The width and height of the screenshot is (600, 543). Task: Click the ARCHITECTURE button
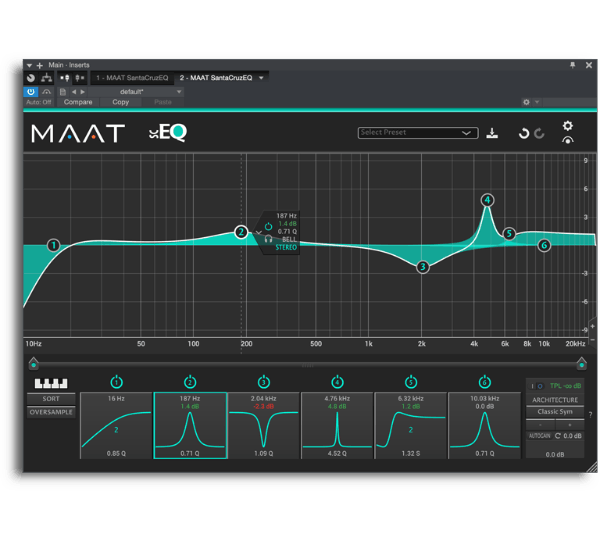[x=555, y=400]
